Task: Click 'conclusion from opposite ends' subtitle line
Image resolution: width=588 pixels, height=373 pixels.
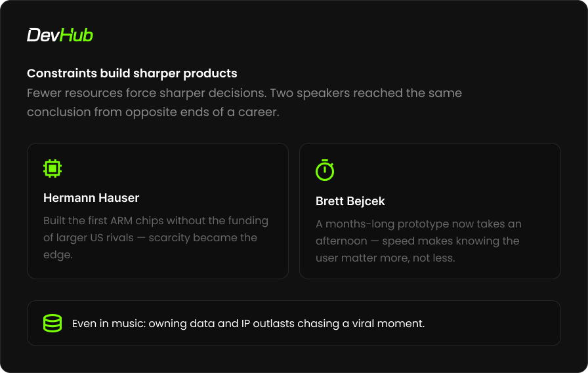Action: [153, 112]
